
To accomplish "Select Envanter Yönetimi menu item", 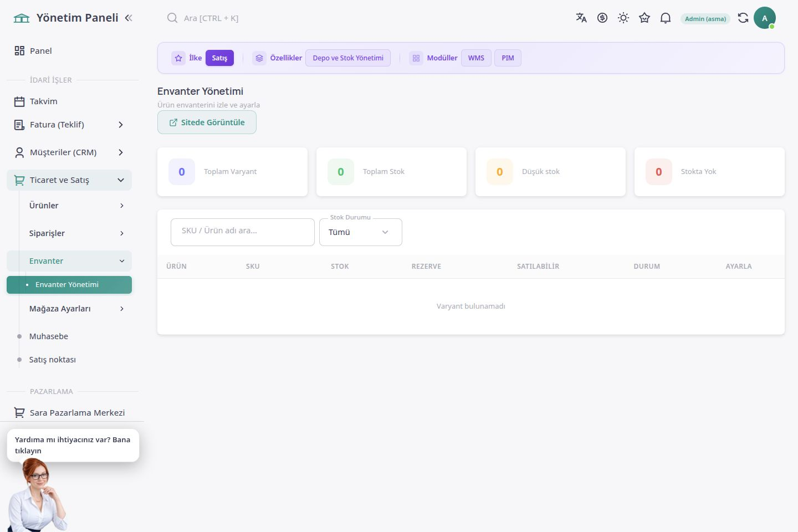I will point(69,285).
